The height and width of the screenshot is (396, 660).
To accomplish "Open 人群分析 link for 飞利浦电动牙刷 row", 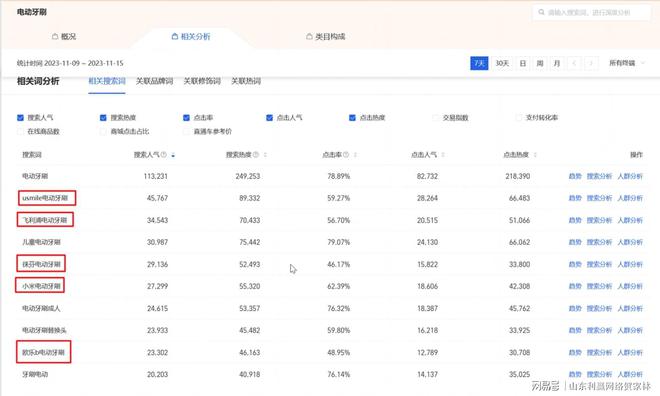I will pyautogui.click(x=630, y=220).
